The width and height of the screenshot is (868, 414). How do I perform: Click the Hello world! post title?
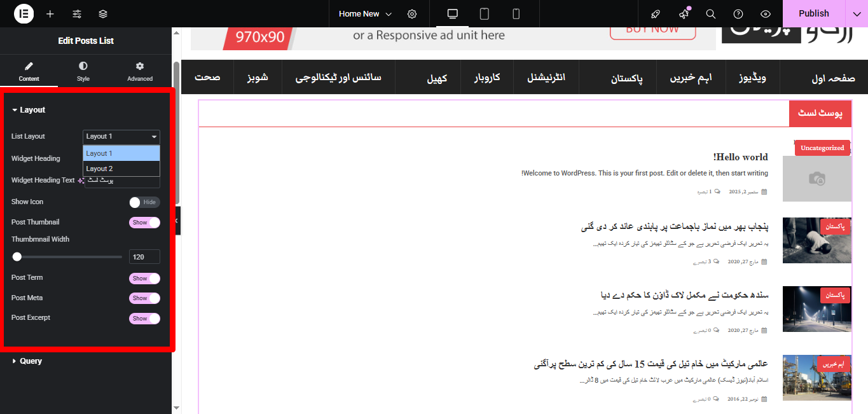[x=740, y=157]
